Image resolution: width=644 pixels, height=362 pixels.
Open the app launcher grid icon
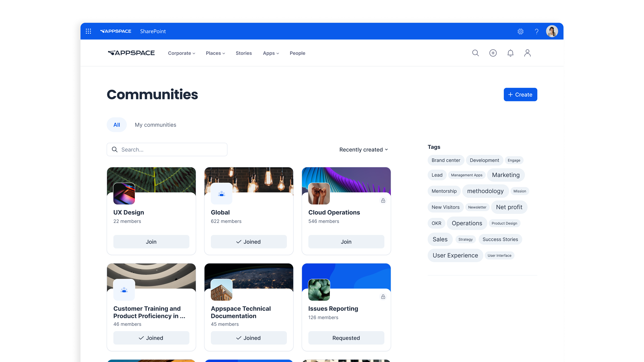coord(88,31)
